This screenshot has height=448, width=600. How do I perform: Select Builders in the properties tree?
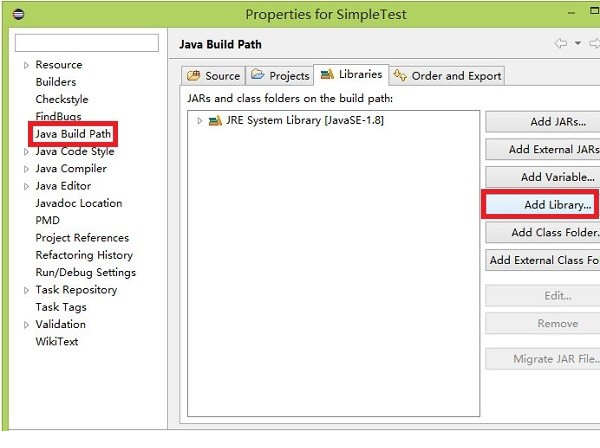[x=56, y=82]
